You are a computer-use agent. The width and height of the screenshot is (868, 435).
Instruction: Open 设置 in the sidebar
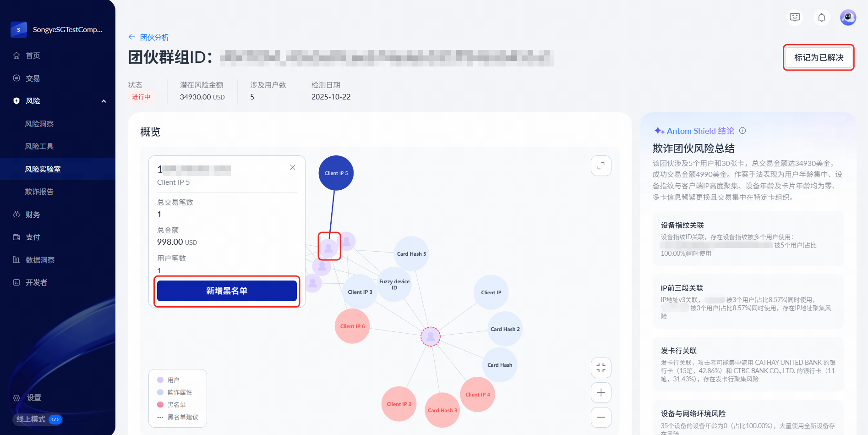[x=33, y=398]
